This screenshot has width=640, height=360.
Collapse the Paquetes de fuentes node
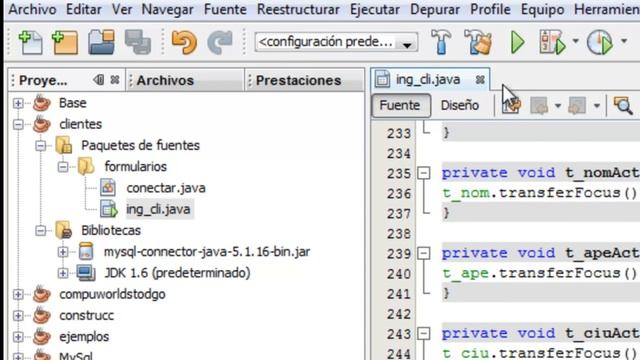point(40,145)
